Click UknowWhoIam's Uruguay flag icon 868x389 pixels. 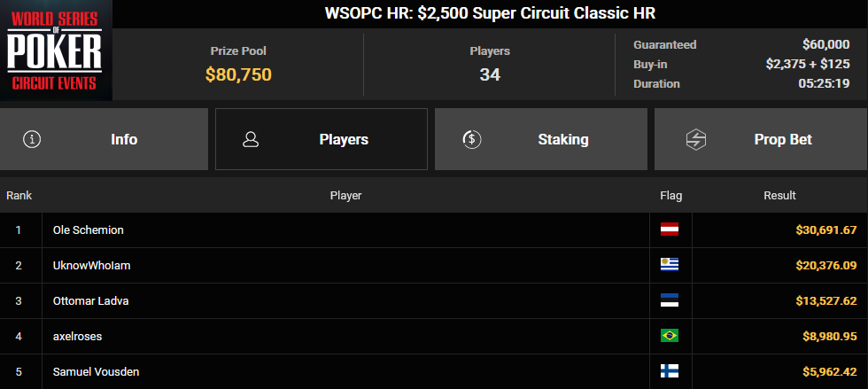(x=670, y=265)
